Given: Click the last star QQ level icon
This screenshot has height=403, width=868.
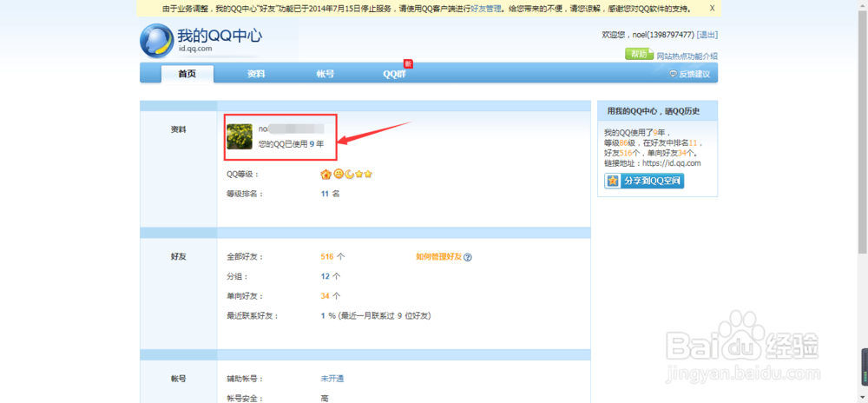Looking at the screenshot, I should pos(368,175).
